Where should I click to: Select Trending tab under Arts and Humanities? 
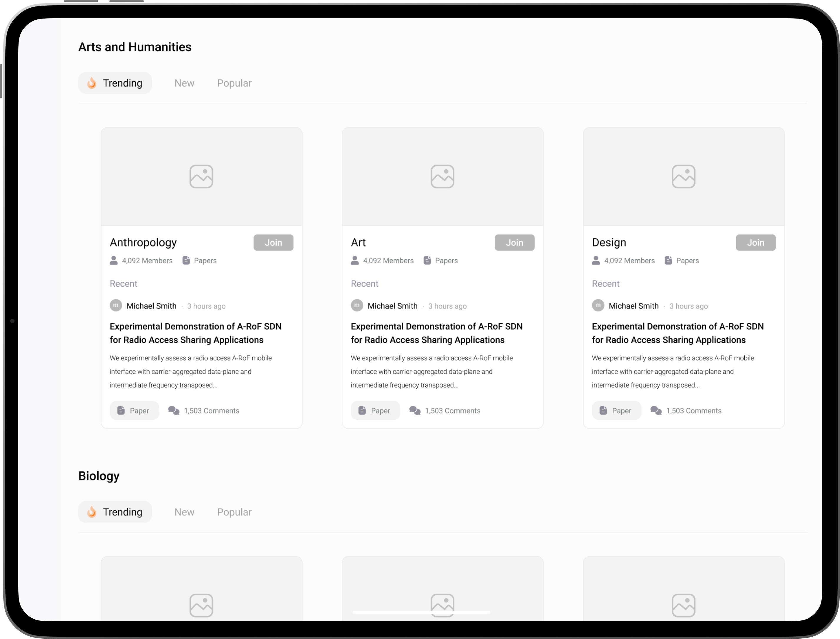point(115,83)
